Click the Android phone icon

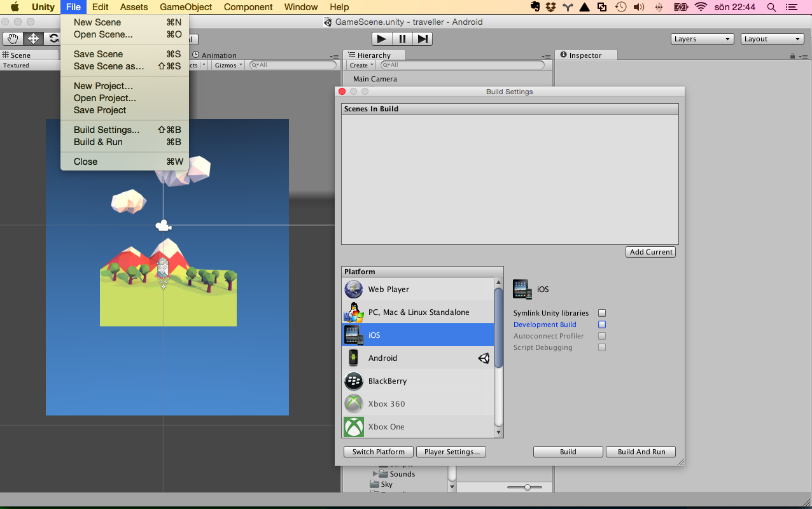354,358
